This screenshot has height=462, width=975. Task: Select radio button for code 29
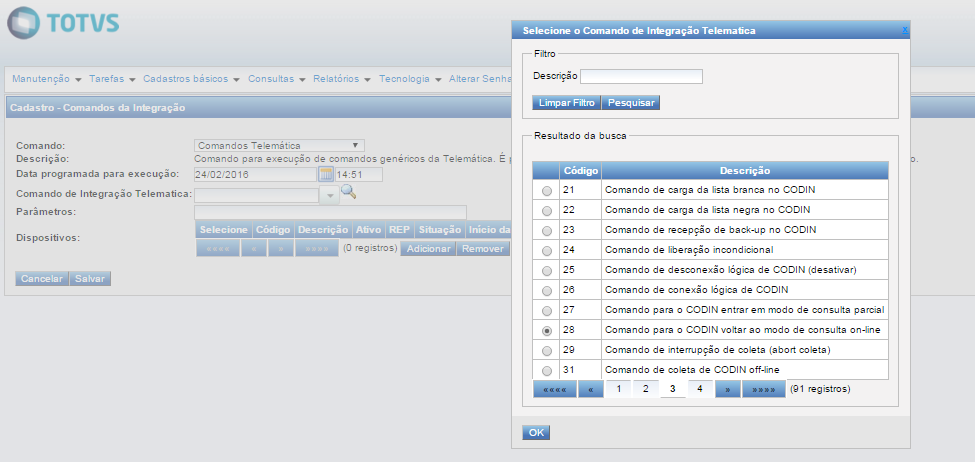click(547, 351)
